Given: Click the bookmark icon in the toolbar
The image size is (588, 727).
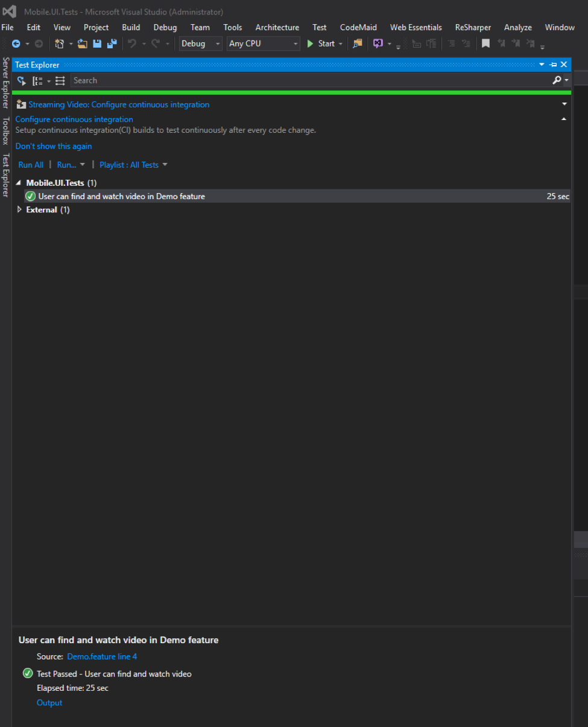Looking at the screenshot, I should click(485, 43).
